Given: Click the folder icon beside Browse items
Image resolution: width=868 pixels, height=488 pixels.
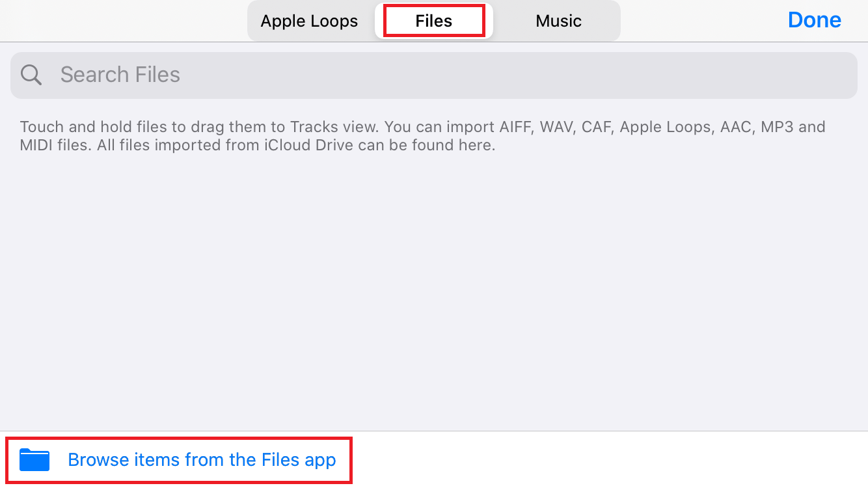Looking at the screenshot, I should (34, 459).
